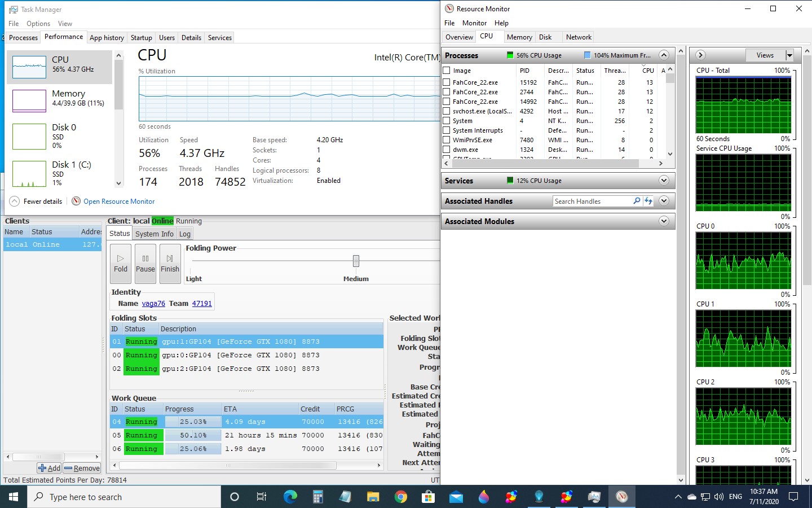Select folding slot 00 gpu:0:GP104
Screen dimensions: 812x508
click(x=246, y=355)
